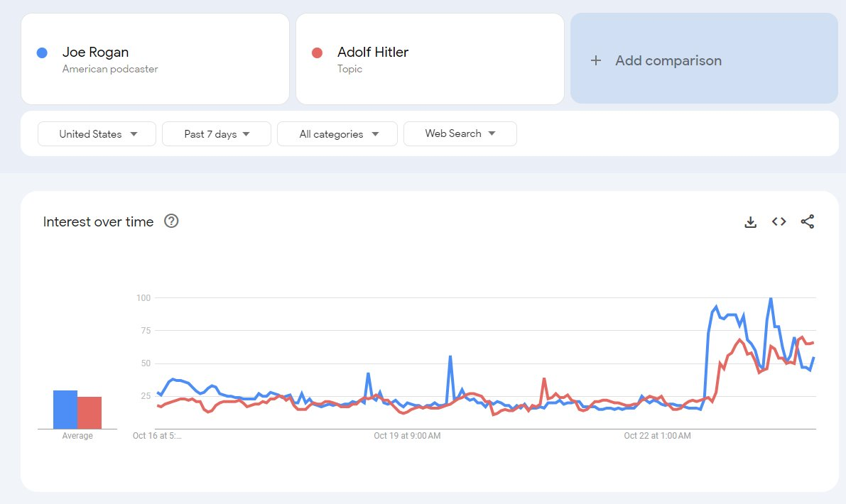This screenshot has width=846, height=504.
Task: Click the 'Topic' subtitle under Adolf Hitler
Action: coord(349,69)
